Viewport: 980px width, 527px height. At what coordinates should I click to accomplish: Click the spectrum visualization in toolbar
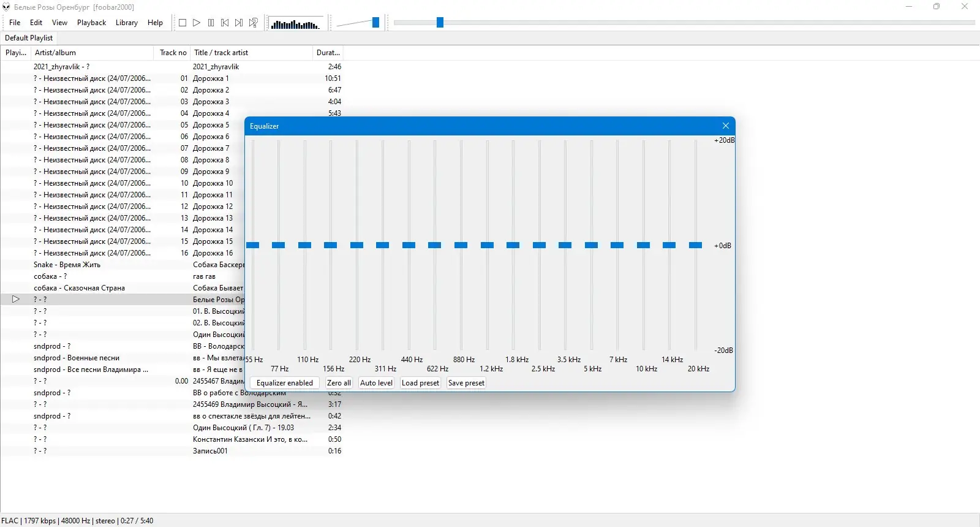pyautogui.click(x=295, y=23)
